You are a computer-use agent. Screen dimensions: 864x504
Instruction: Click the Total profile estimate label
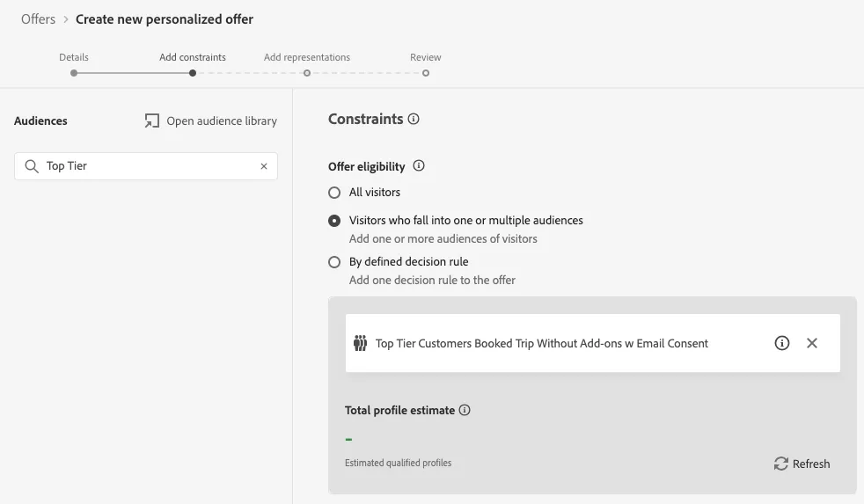pyautogui.click(x=399, y=410)
